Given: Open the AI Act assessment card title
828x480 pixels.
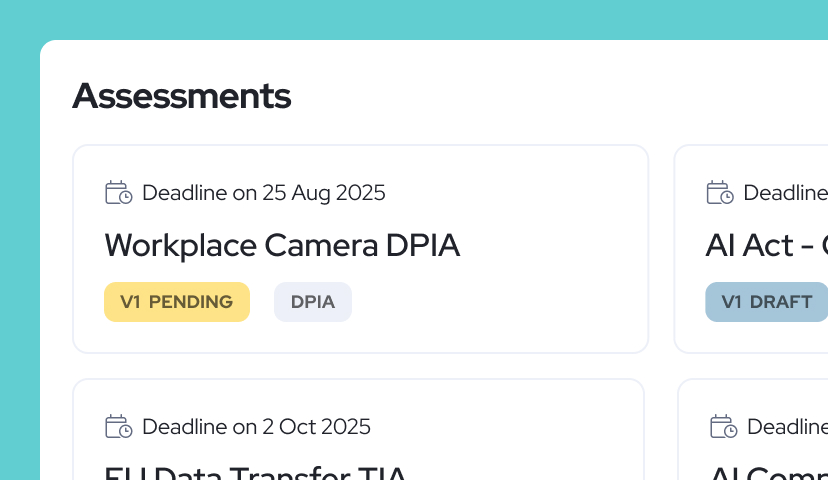Looking at the screenshot, I should click(x=767, y=246).
